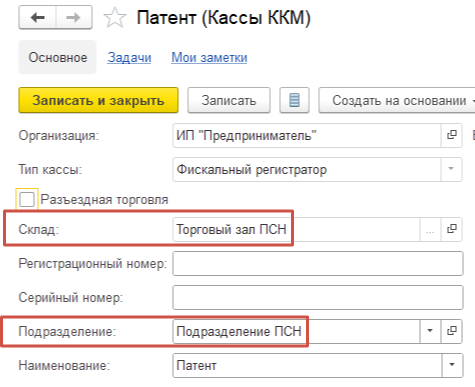Go back with the left arrow button
This screenshot has height=387, width=475.
[x=38, y=17]
